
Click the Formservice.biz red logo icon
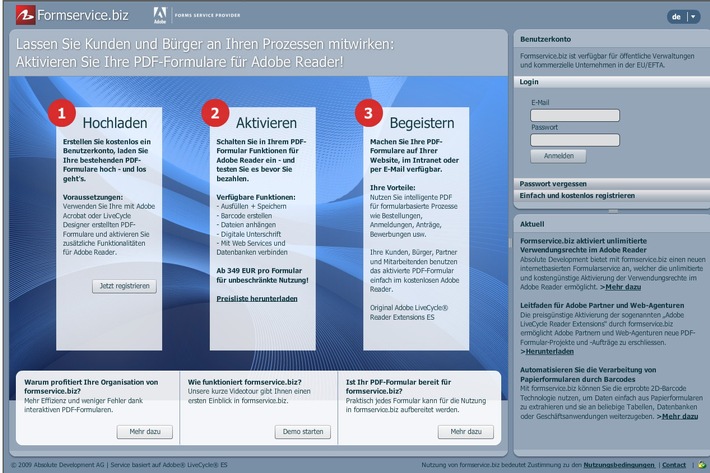(25, 15)
